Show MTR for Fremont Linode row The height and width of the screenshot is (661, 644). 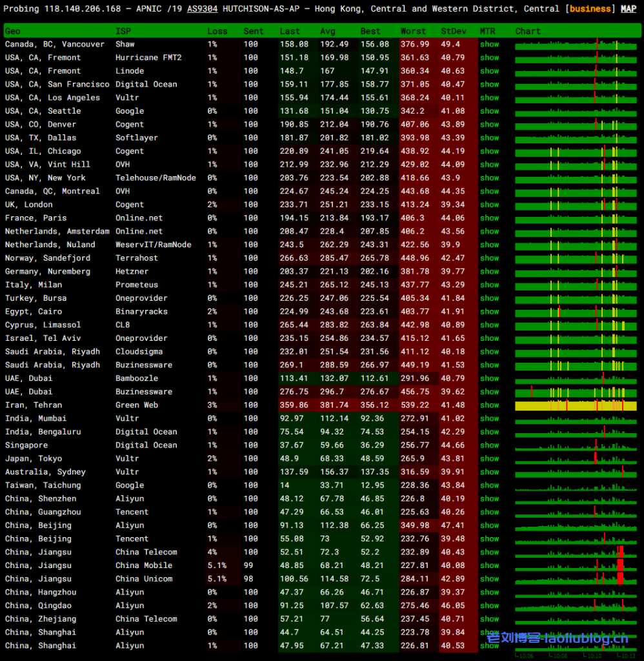tap(489, 71)
